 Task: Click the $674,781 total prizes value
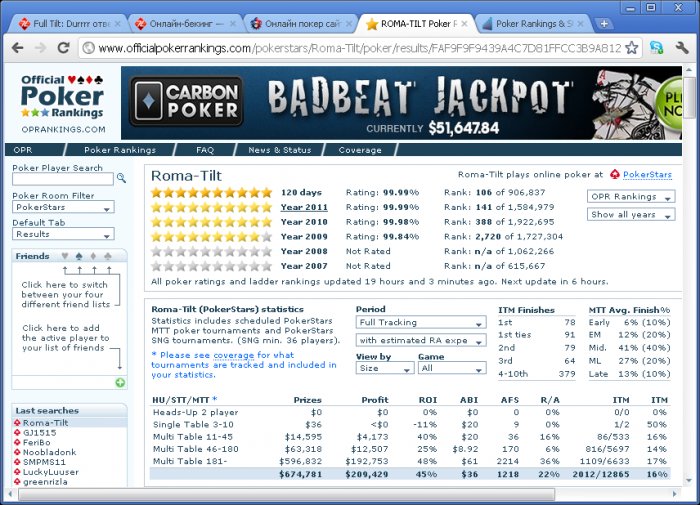tap(300, 474)
